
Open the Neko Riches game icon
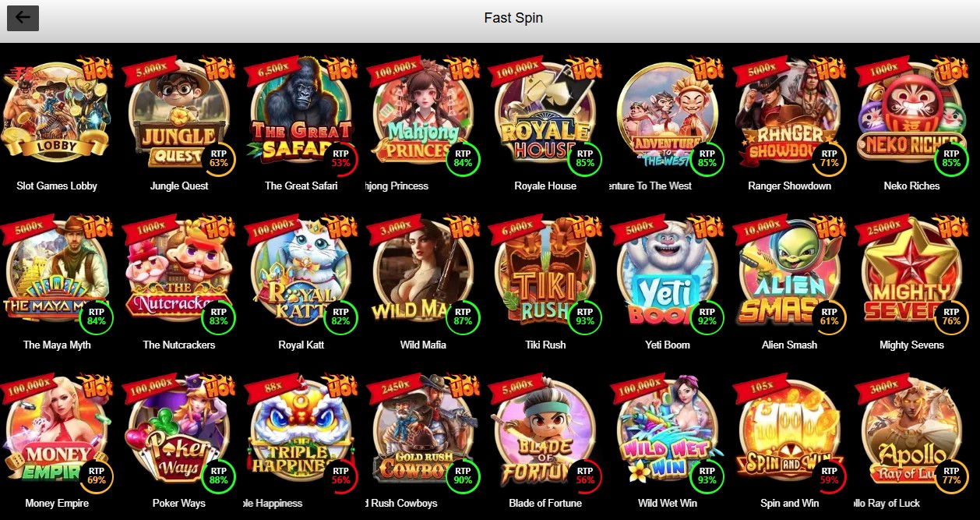[911, 114]
